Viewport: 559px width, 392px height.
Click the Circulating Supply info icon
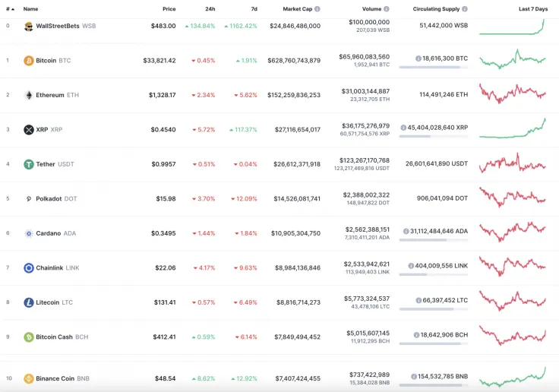click(465, 9)
